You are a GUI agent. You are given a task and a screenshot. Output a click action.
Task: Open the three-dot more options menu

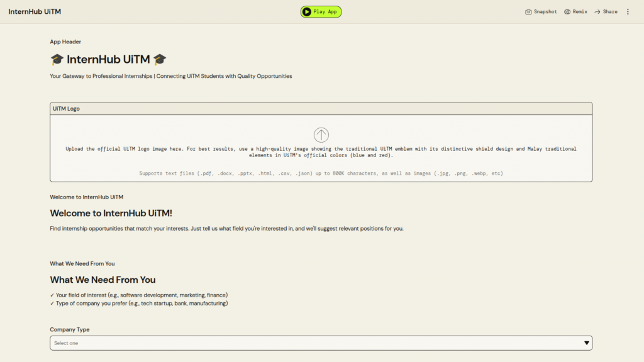pyautogui.click(x=628, y=12)
